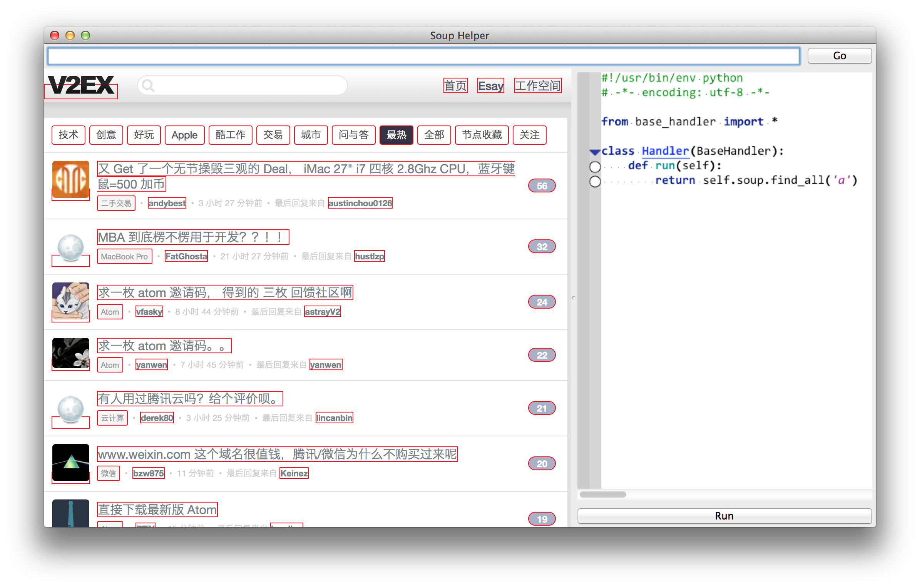Viewport: 920px width, 588px height.
Task: Click reply count badge 32
Action: [542, 247]
